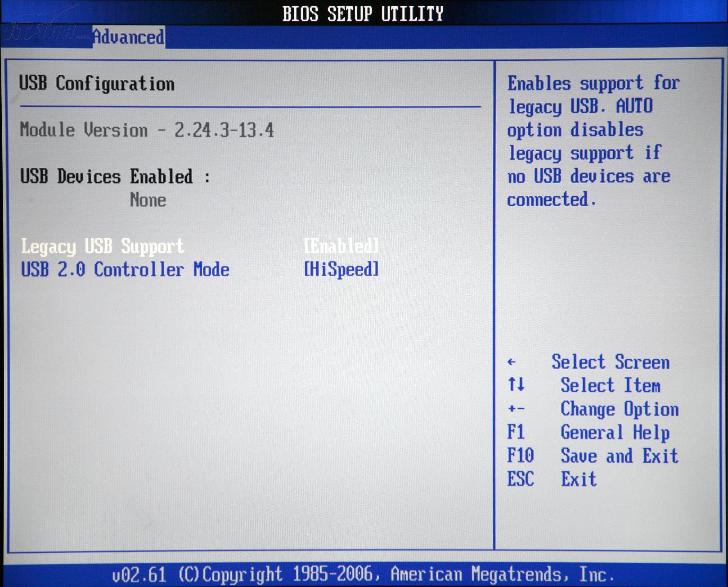728x587 pixels.
Task: Click the General Help label
Action: (615, 433)
